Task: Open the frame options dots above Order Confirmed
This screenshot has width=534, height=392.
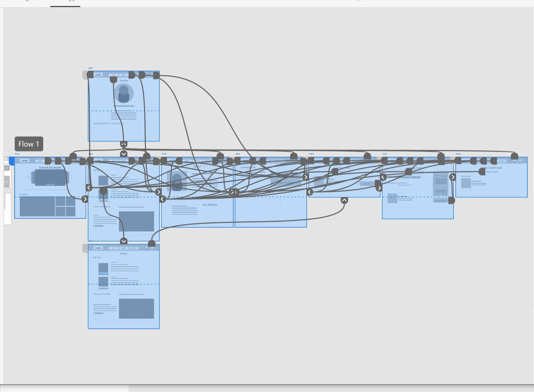Action: point(458,154)
